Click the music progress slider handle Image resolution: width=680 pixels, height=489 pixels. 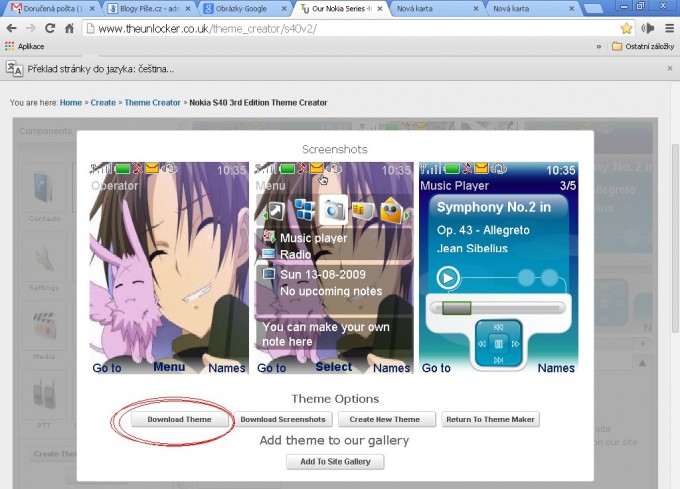[457, 308]
